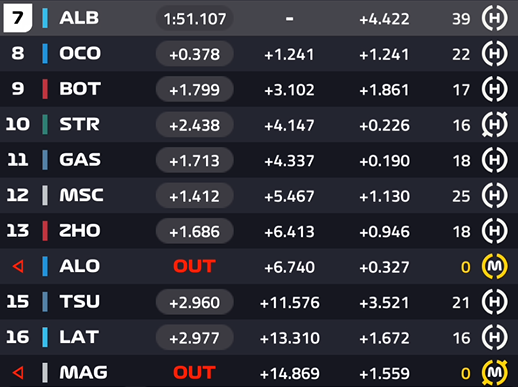Click the hard tyre icon for ALB
Image resolution: width=518 pixels, height=387 pixels.
(x=494, y=18)
